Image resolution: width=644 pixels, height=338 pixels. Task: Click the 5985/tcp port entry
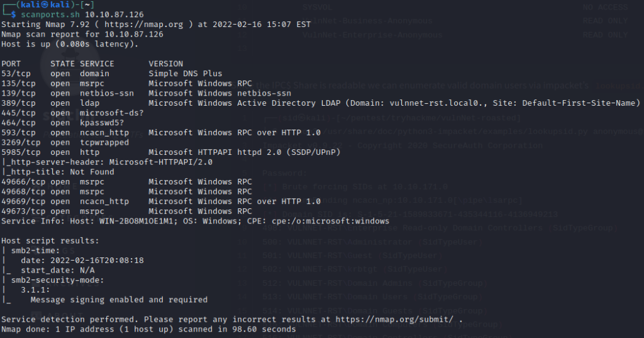coord(18,152)
